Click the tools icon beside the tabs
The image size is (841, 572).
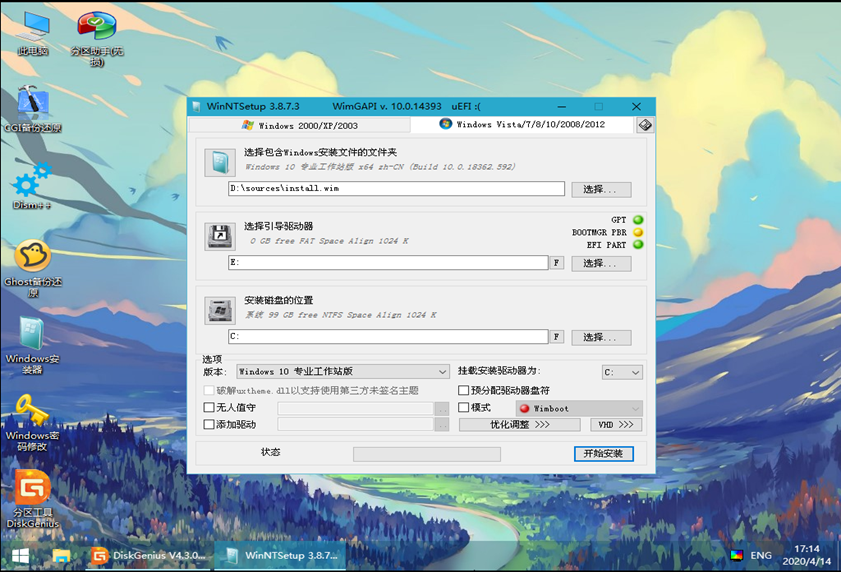click(645, 125)
